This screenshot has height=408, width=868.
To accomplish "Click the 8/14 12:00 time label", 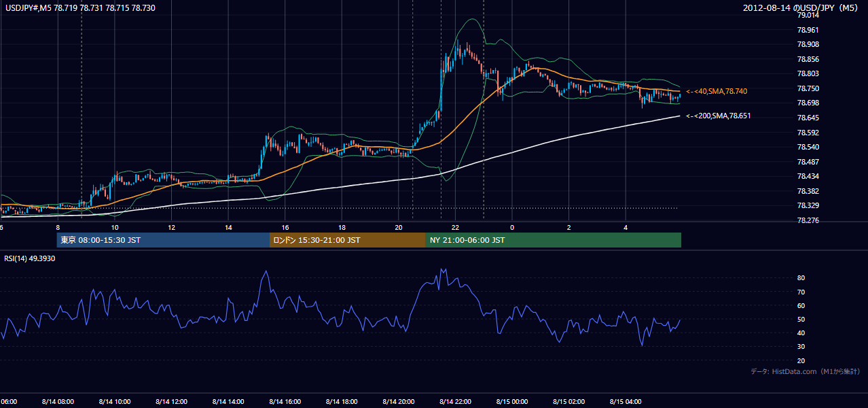I will click(x=171, y=402).
